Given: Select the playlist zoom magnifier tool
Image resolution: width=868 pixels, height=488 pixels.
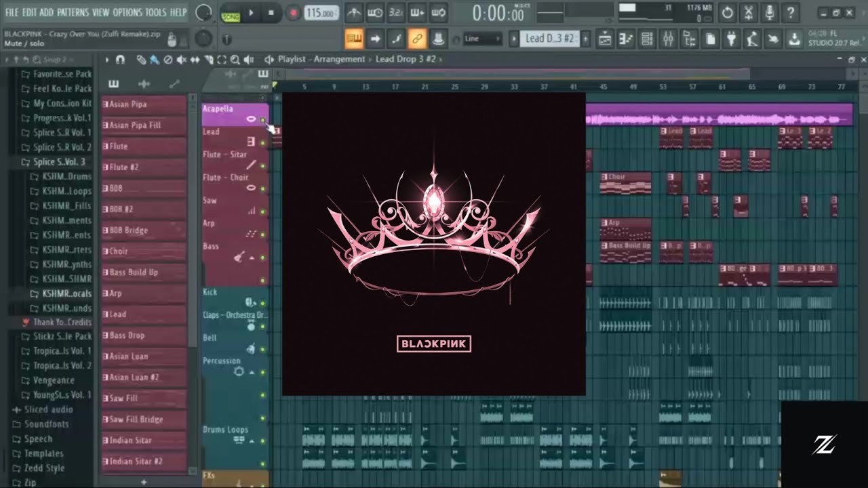Looking at the screenshot, I should [x=235, y=60].
